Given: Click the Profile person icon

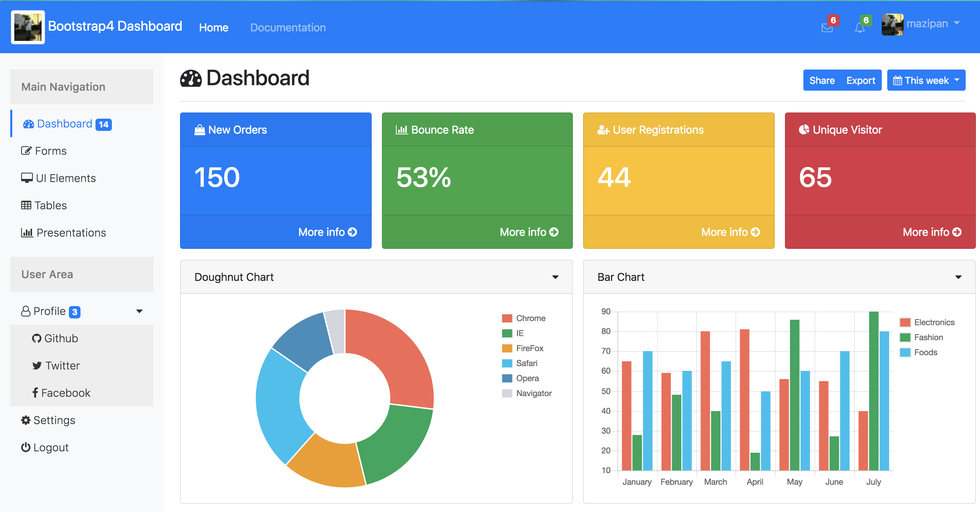Looking at the screenshot, I should [25, 311].
